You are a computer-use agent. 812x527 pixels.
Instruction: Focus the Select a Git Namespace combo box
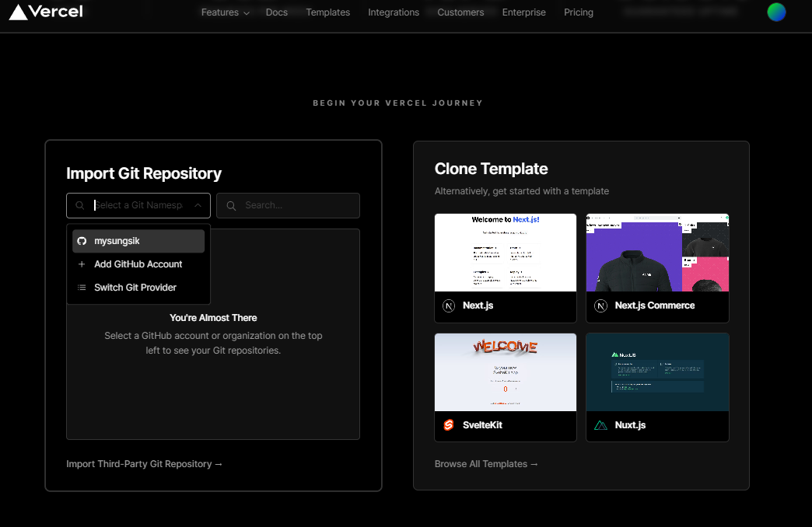tap(138, 205)
